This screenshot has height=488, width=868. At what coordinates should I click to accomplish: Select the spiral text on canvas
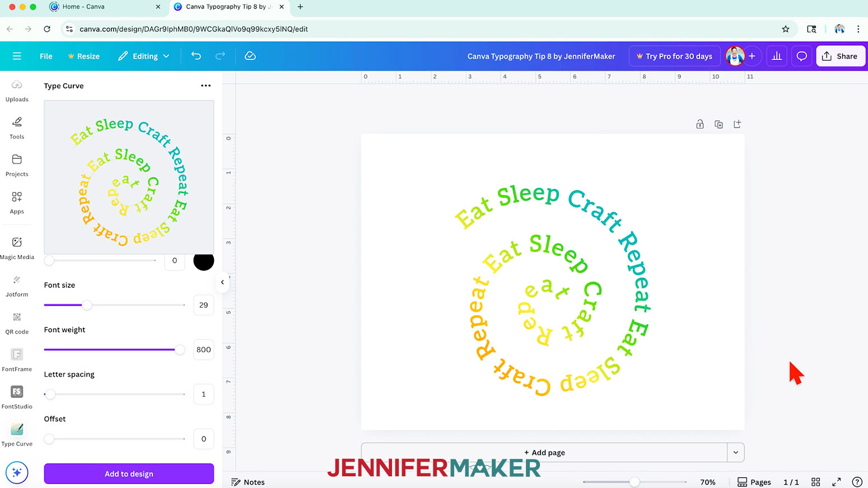(x=552, y=291)
